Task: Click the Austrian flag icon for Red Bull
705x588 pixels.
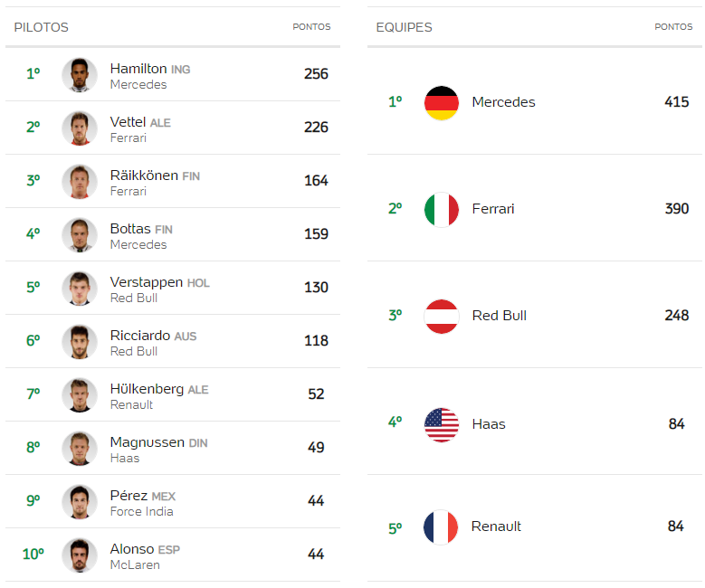Action: coord(442,316)
